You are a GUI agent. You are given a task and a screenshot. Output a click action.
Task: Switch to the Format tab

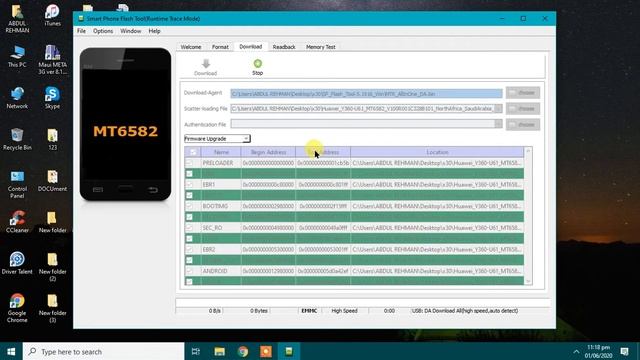(220, 47)
